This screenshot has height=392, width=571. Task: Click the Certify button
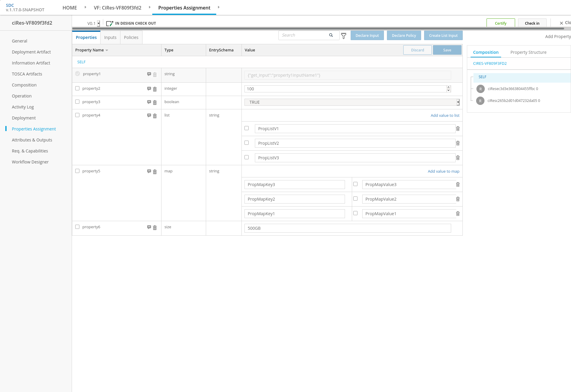pyautogui.click(x=501, y=23)
